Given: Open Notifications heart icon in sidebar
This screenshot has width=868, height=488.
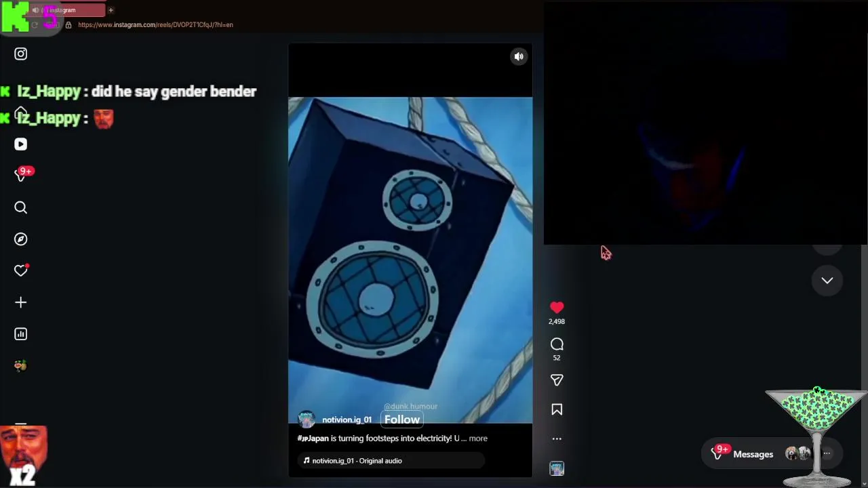Looking at the screenshot, I should [x=20, y=270].
